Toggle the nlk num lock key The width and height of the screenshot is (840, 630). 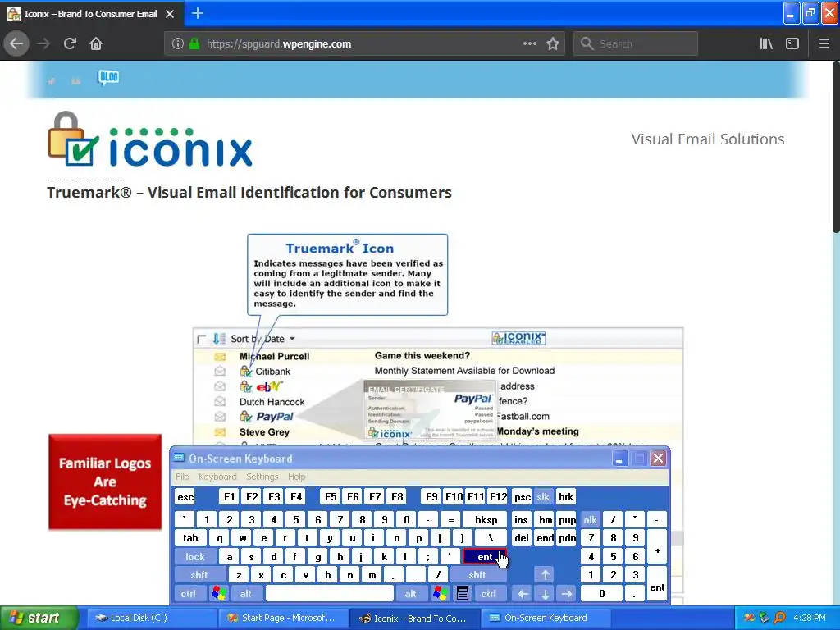591,519
